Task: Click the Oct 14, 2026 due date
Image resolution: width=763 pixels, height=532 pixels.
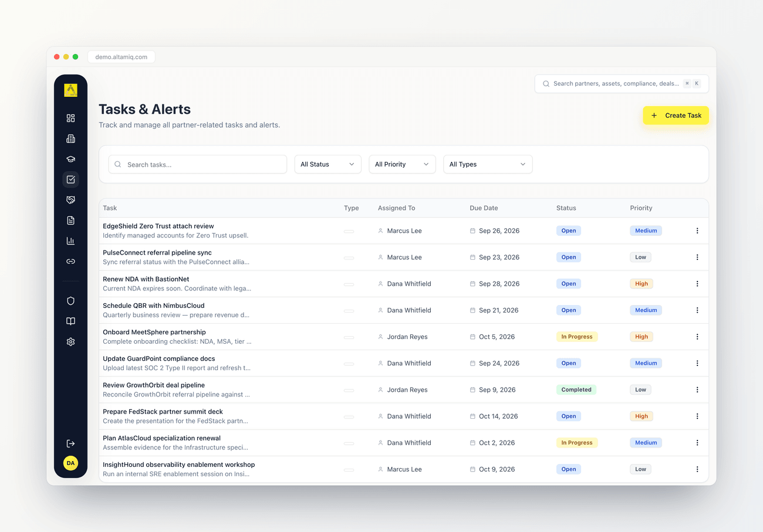Action: click(x=498, y=416)
